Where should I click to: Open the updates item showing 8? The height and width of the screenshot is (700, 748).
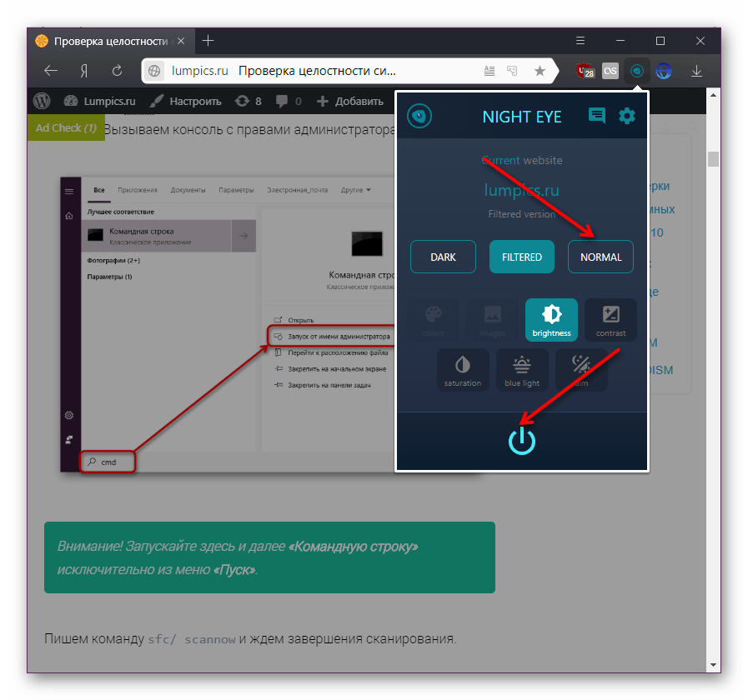coord(248,101)
